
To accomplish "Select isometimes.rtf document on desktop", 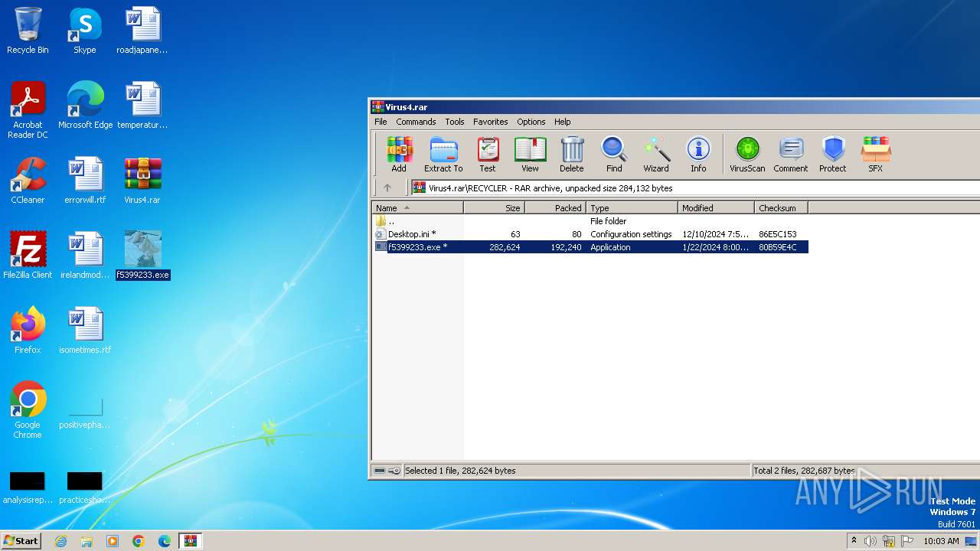I will coord(85,331).
